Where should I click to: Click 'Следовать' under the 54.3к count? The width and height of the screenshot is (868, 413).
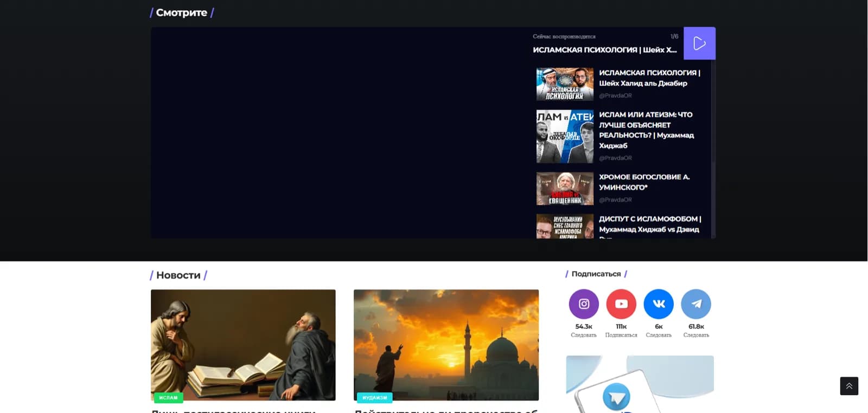coord(584,335)
